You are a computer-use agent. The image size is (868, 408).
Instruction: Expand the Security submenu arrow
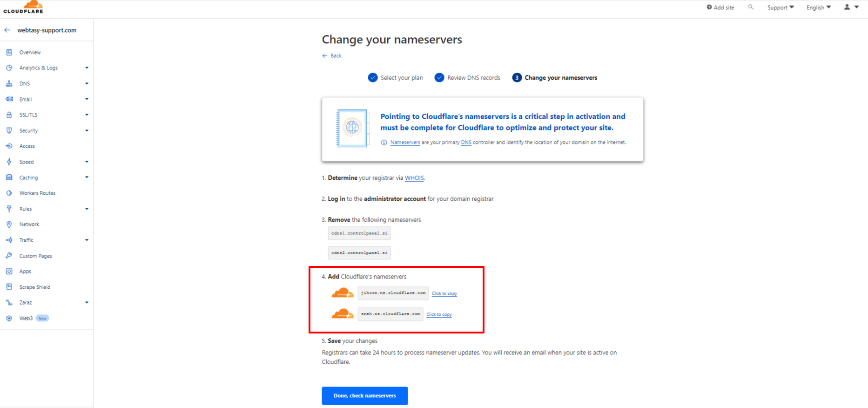click(87, 130)
